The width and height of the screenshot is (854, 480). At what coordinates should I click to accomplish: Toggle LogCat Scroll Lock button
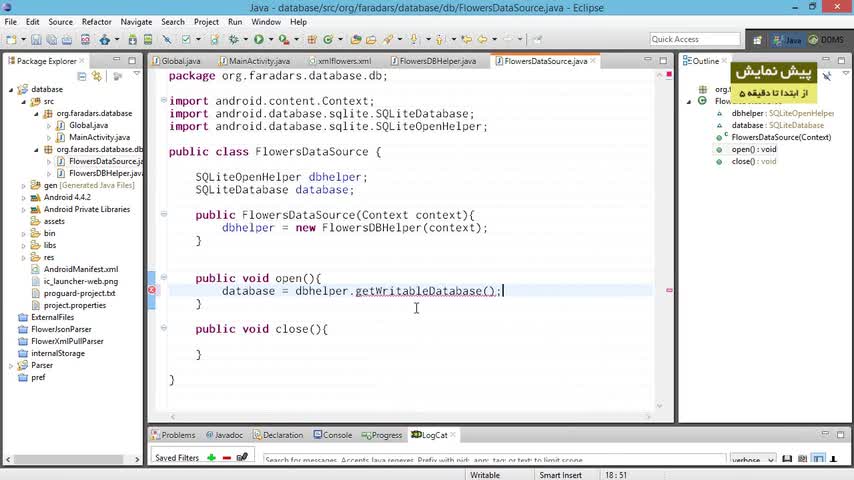click(833, 459)
